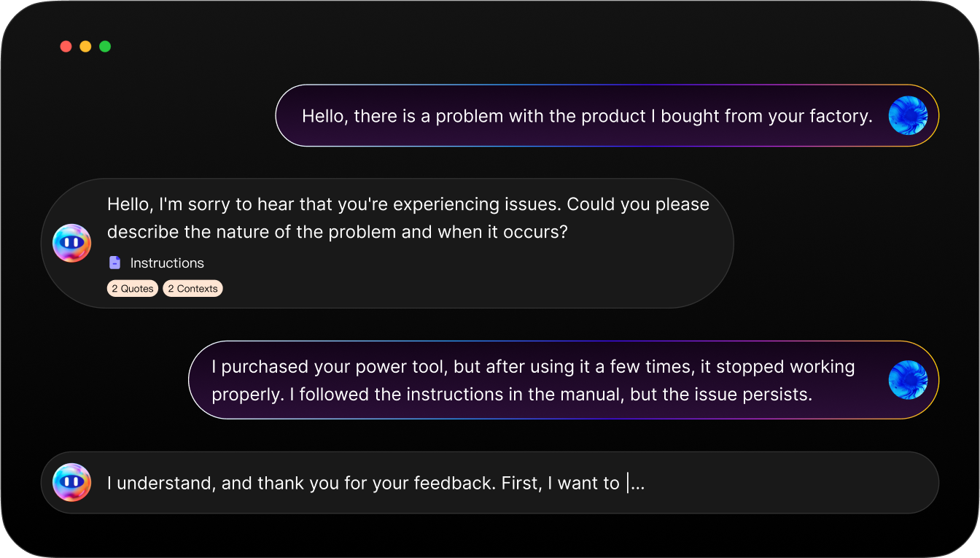Image resolution: width=980 pixels, height=558 pixels.
Task: Click the red close window dot
Action: pyautogui.click(x=66, y=47)
